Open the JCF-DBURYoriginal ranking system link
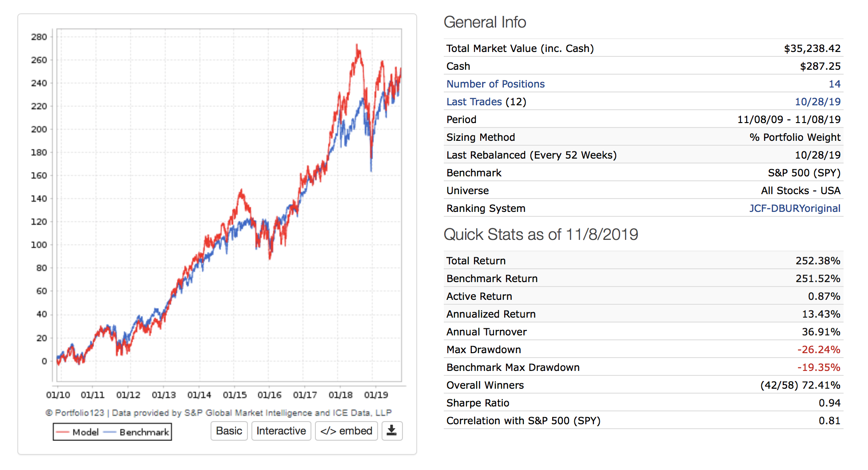This screenshot has height=470, width=868. 794,208
